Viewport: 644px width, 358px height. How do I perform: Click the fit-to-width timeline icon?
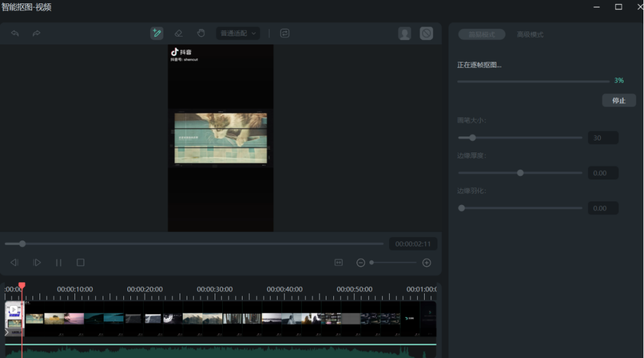339,263
